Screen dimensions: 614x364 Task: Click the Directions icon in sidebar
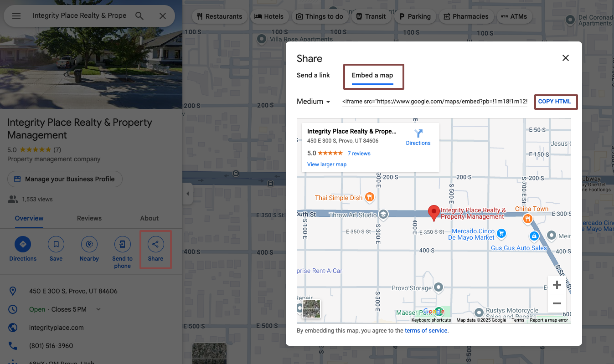[x=23, y=245]
